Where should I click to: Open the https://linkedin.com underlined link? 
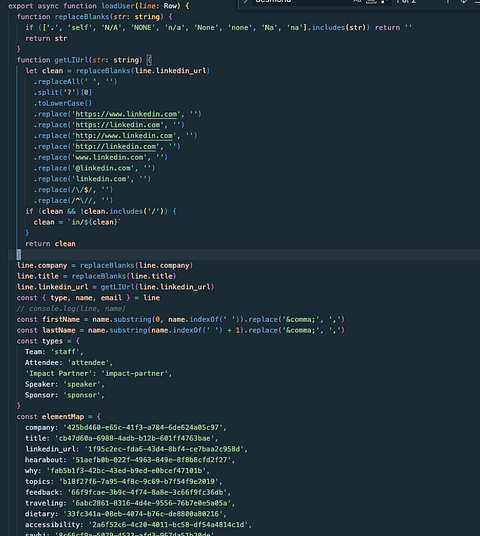point(118,125)
